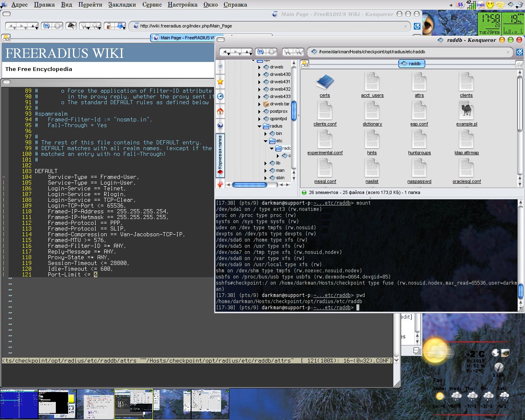
Task: Expand the bin folder under radius
Action: point(265,133)
